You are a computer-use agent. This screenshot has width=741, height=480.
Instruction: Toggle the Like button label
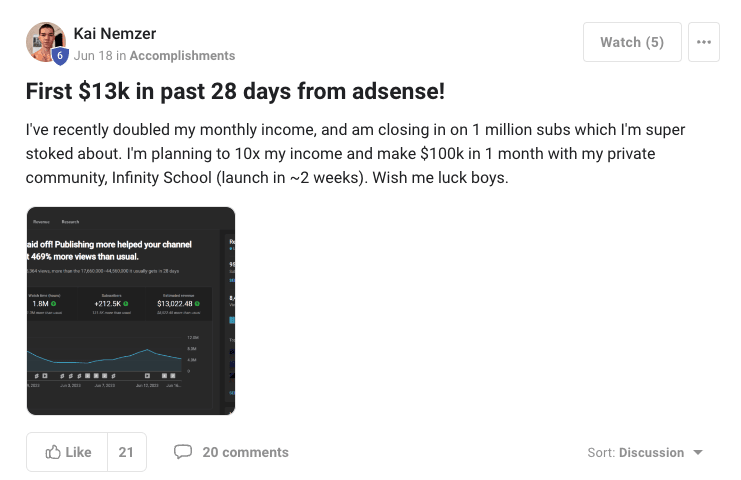78,452
